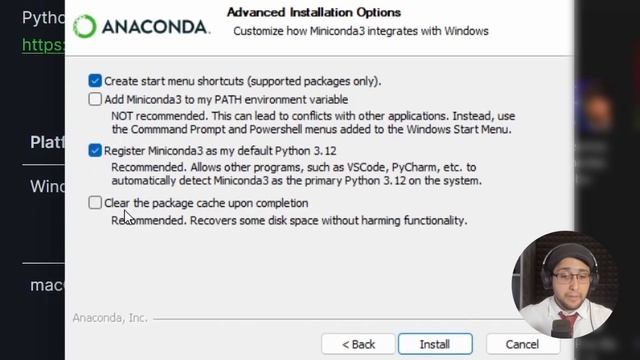Start installation with the Install button
This screenshot has width=640, height=360.
435,344
